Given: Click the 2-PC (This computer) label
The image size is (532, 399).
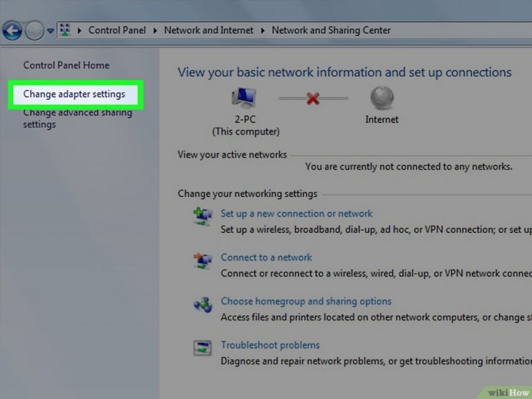Looking at the screenshot, I should point(246,125).
